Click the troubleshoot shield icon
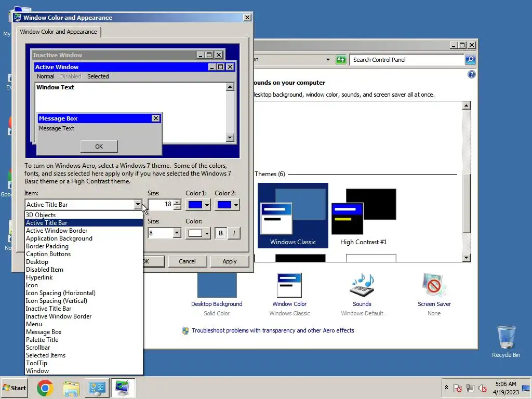The height and width of the screenshot is (399, 532). click(185, 331)
